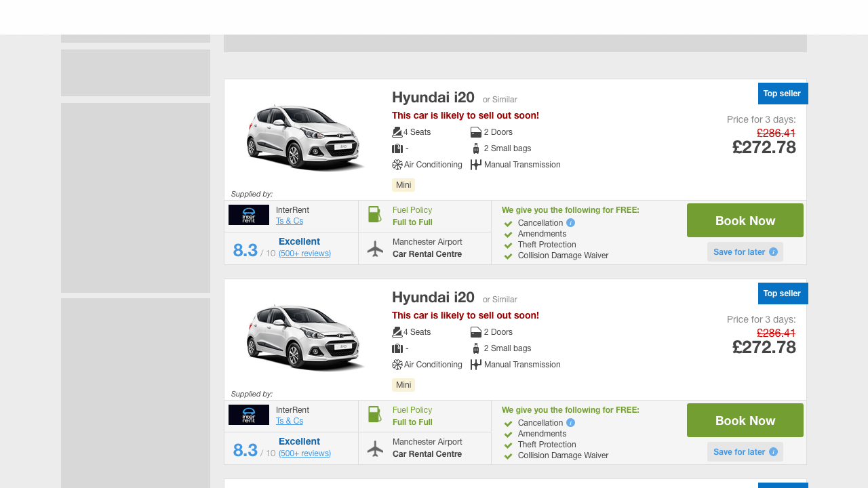The height and width of the screenshot is (488, 868).
Task: Open the 500+ reviews link in first listing
Action: click(304, 253)
